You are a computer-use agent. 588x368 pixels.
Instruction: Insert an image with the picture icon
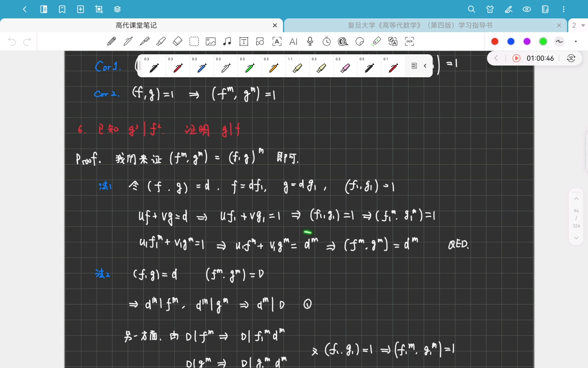click(x=211, y=41)
